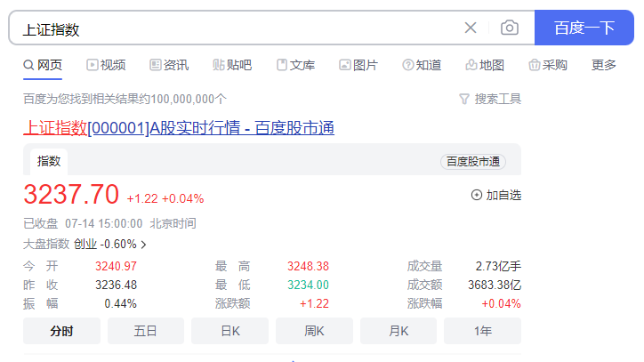Select the 分时 chart period
The image size is (644, 362).
click(61, 331)
